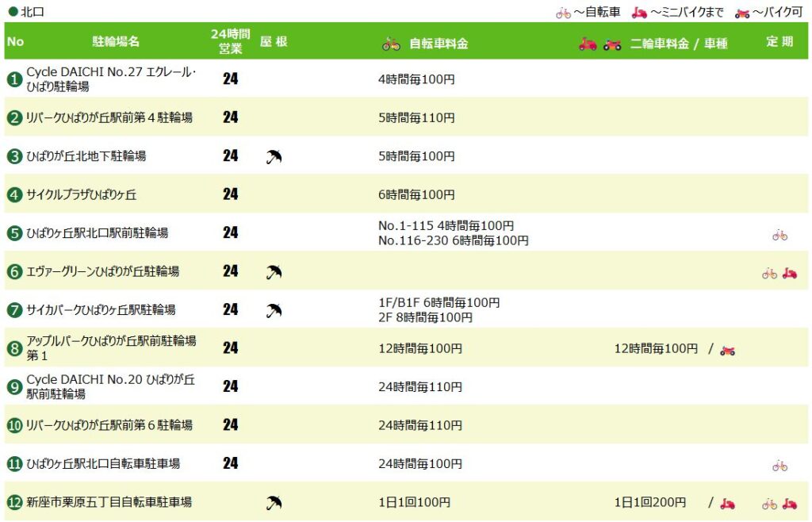Image resolution: width=812 pixels, height=522 pixels.
Task: Click number 12 badge for 新座市栗原五丁目
Action: pos(14,502)
